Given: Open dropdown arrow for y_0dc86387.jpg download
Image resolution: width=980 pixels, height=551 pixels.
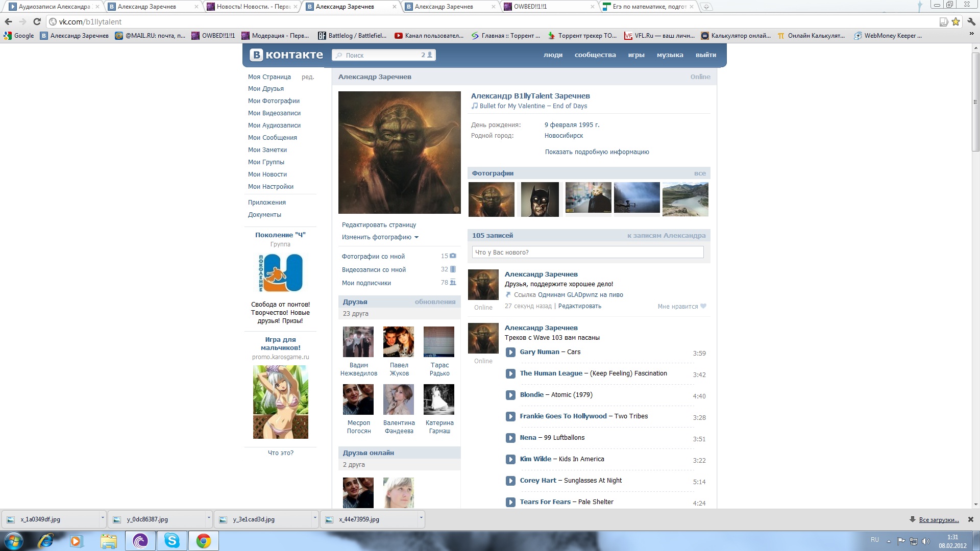Looking at the screenshot, I should pos(209,519).
